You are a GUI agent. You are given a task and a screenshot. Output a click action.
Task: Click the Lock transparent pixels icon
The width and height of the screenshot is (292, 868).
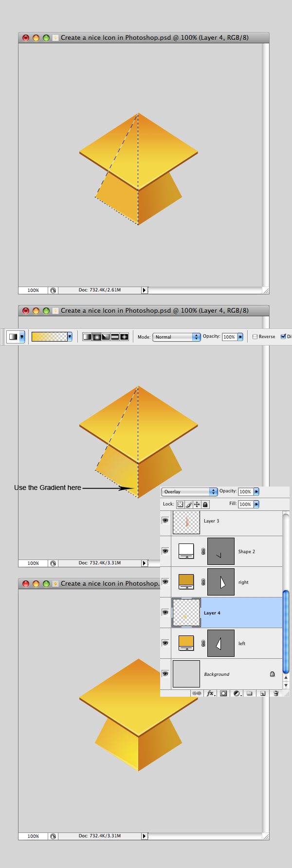[180, 505]
